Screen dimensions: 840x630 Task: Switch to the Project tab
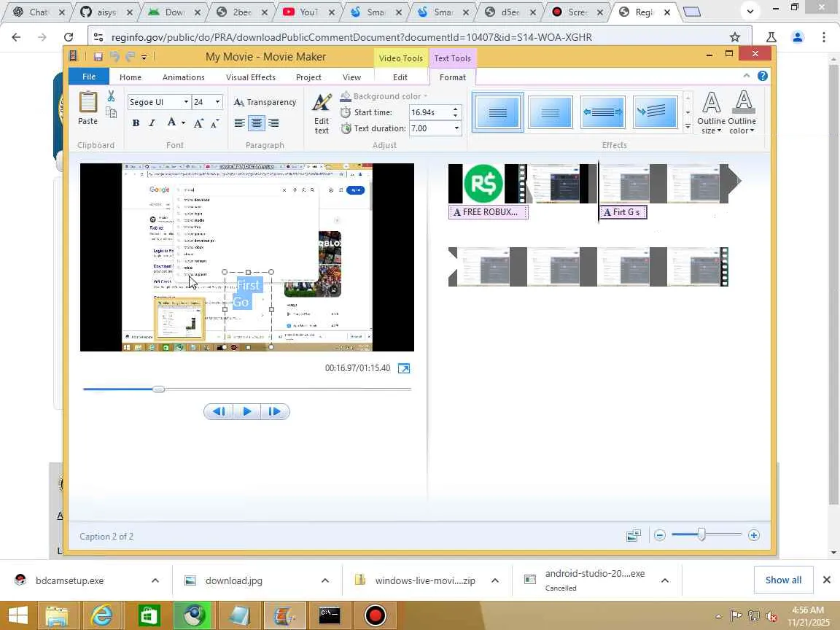(x=308, y=77)
